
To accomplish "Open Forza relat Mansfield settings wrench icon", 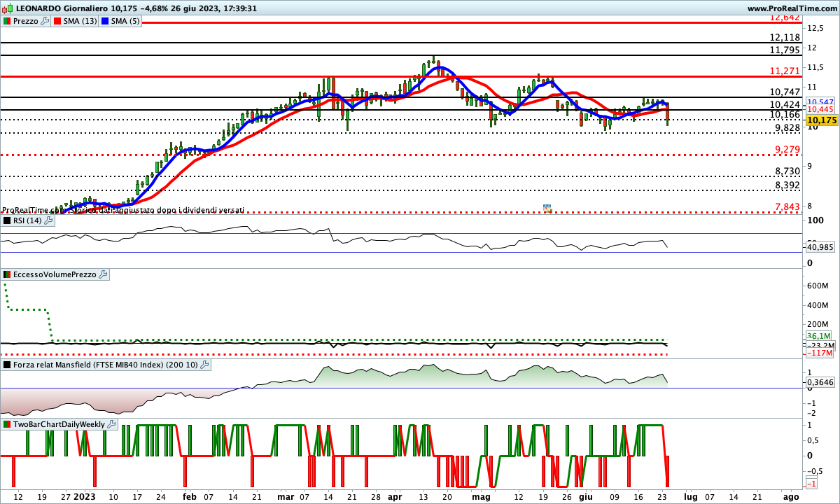I will click(x=205, y=365).
